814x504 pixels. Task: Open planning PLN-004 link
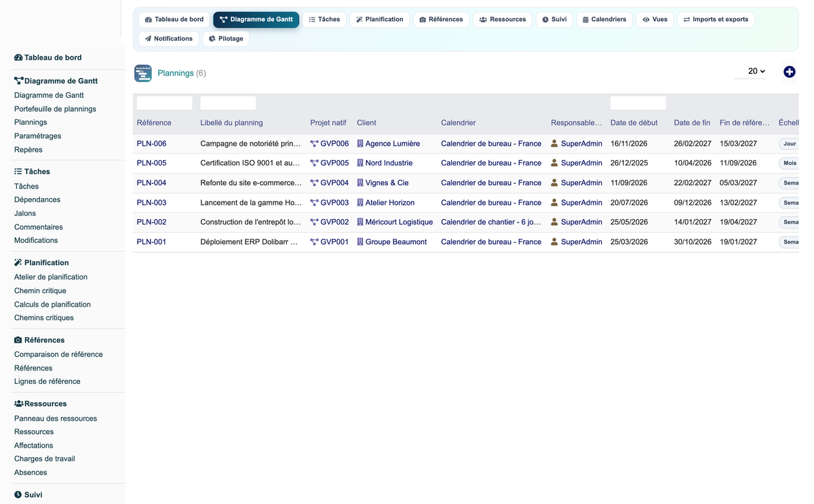click(151, 183)
